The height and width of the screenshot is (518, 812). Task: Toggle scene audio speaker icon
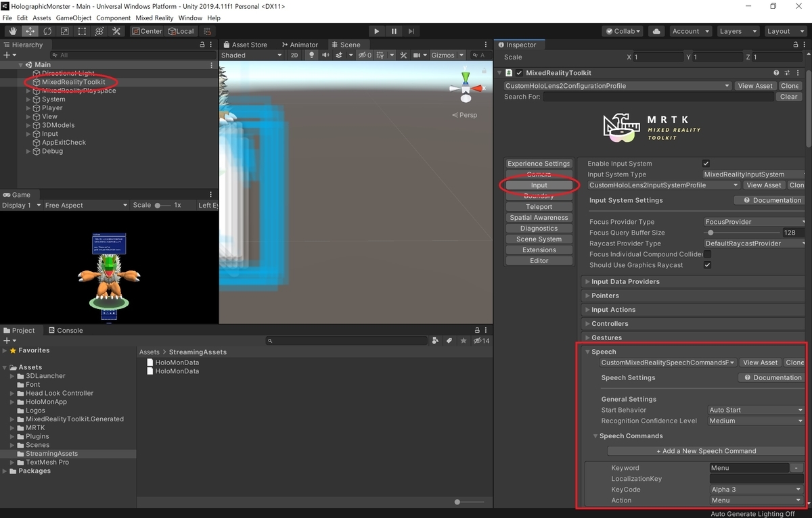click(x=326, y=55)
